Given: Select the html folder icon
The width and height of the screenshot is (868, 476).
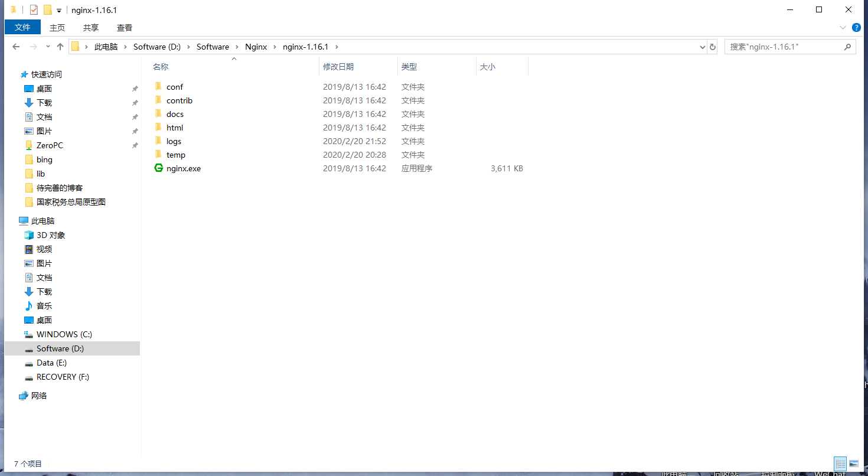Looking at the screenshot, I should (x=158, y=127).
